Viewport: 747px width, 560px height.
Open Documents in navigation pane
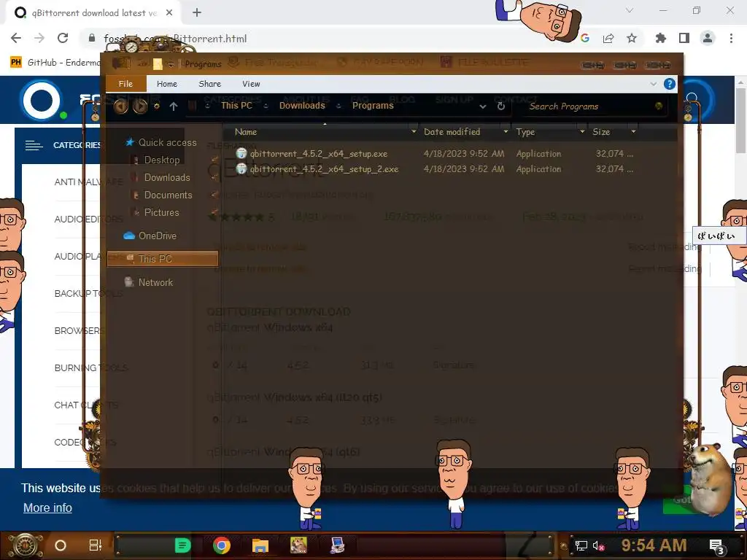click(169, 195)
